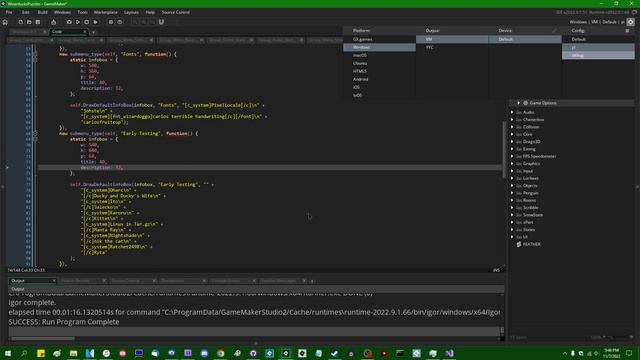Image resolution: width=640 pixels, height=360 pixels.
Task: Switch to the Output tab
Action: (31, 281)
